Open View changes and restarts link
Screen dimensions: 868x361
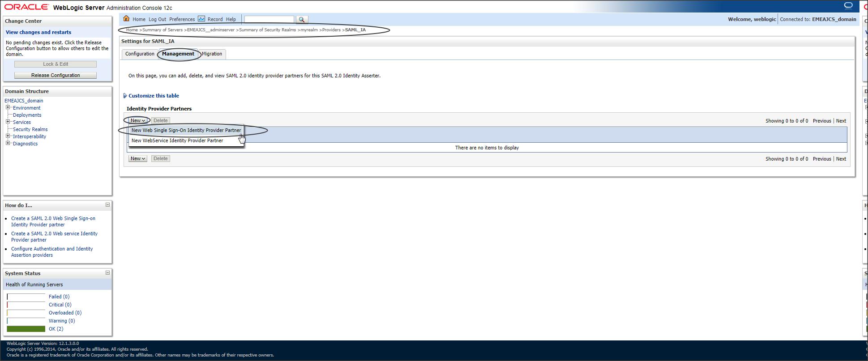pyautogui.click(x=38, y=32)
